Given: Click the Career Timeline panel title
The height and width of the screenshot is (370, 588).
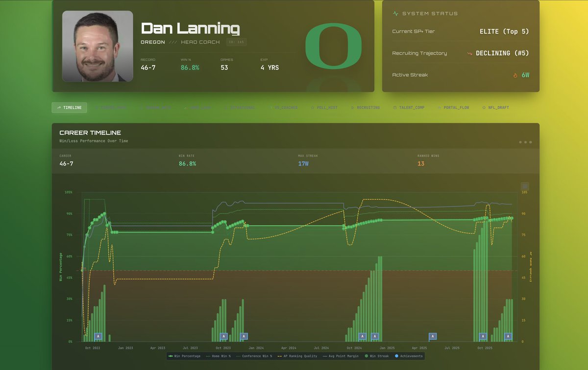Looking at the screenshot, I should tap(90, 133).
